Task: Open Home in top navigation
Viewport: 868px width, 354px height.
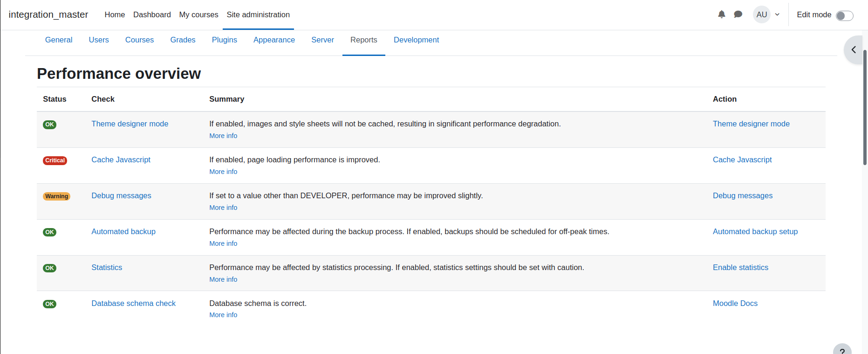Action: 115,14
